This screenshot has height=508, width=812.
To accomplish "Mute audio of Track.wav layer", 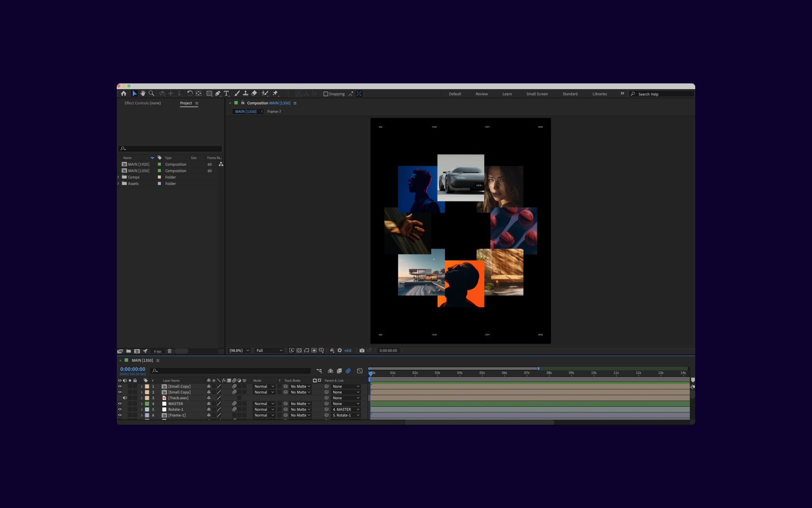I will coord(125,398).
